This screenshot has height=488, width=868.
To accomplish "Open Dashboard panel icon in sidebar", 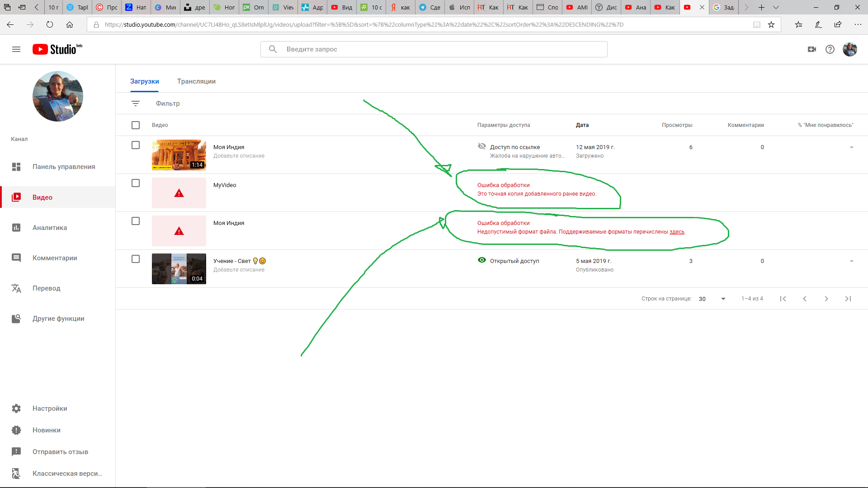I will (x=16, y=166).
